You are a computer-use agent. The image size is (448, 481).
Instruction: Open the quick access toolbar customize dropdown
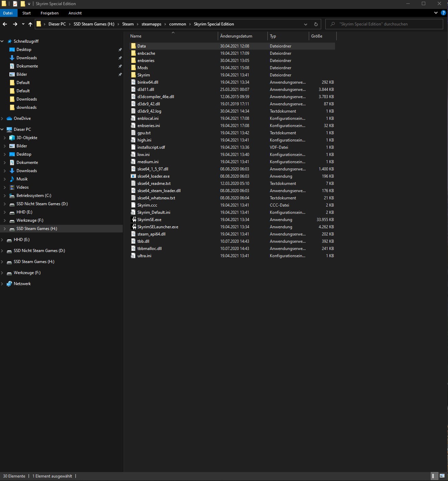point(29,4)
